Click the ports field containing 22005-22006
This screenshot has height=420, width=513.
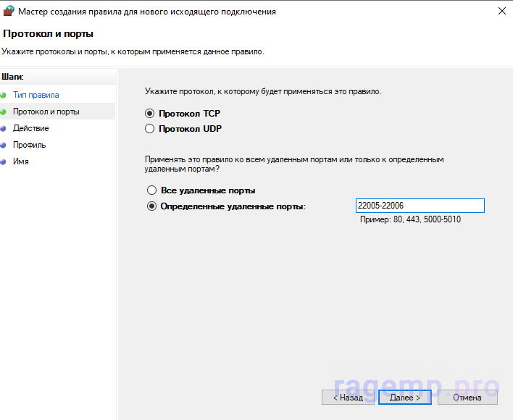[420, 206]
